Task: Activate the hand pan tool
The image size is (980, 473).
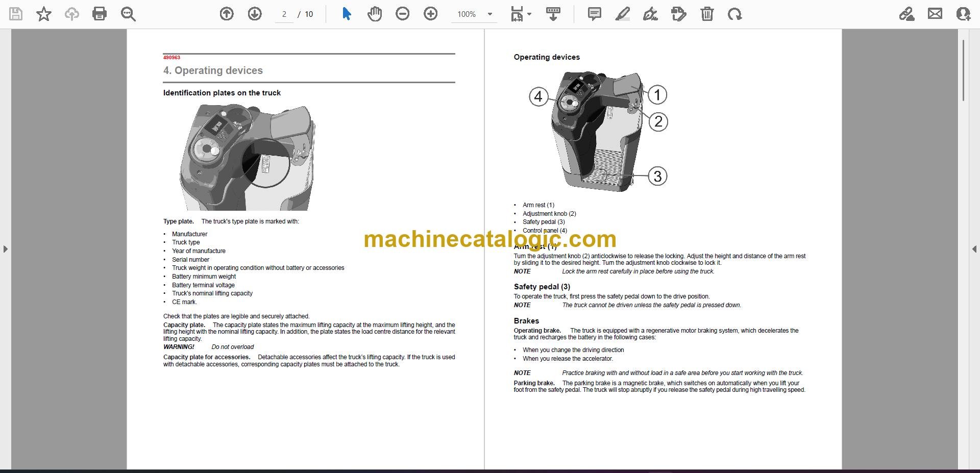Action: coord(375,14)
